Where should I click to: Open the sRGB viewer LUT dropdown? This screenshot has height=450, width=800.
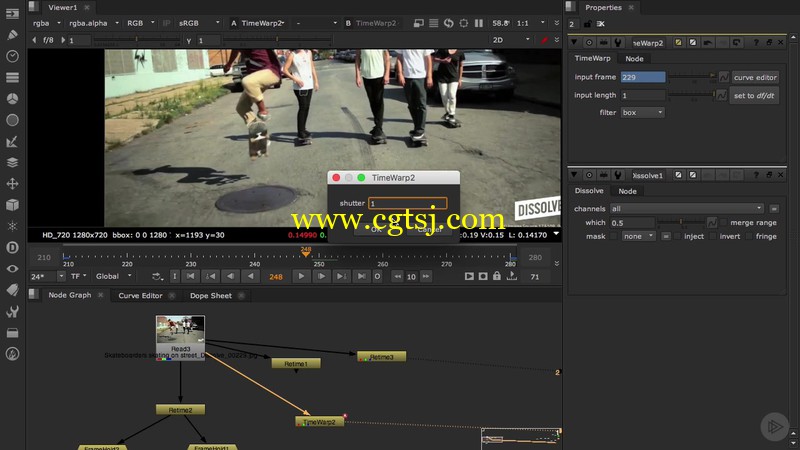tap(199, 23)
